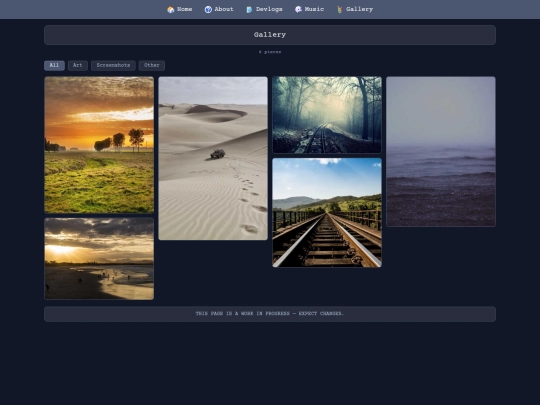Open the Gallery nav link

pos(355,9)
